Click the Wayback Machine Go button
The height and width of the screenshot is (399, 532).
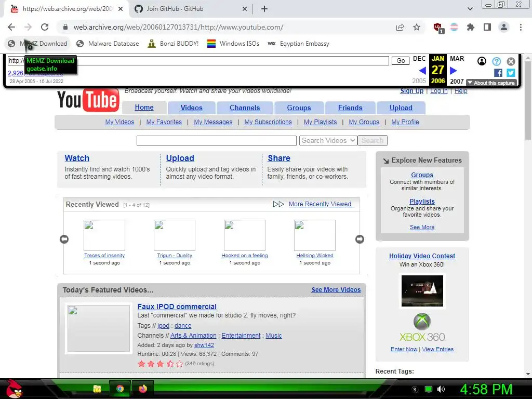[401, 61]
